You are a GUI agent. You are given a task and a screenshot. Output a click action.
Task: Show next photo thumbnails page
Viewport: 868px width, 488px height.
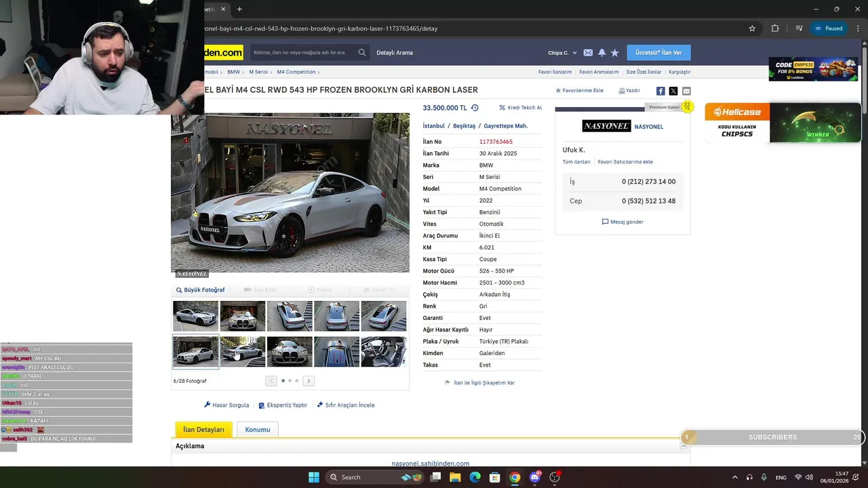pyautogui.click(x=309, y=381)
